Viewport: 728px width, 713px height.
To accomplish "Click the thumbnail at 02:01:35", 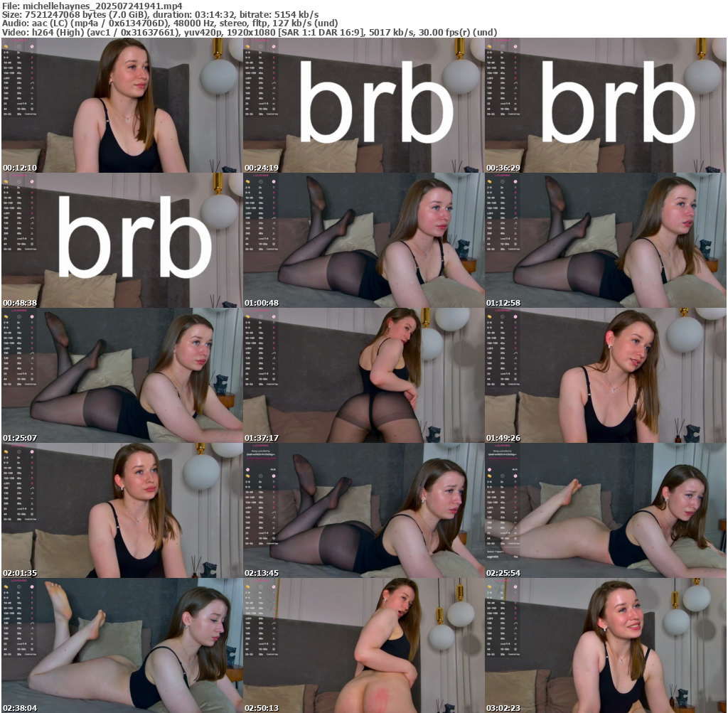I will 122,510.
